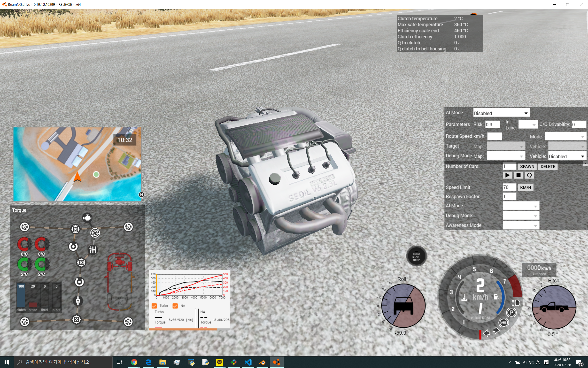Click the Speed Limit field showing 70

click(509, 187)
